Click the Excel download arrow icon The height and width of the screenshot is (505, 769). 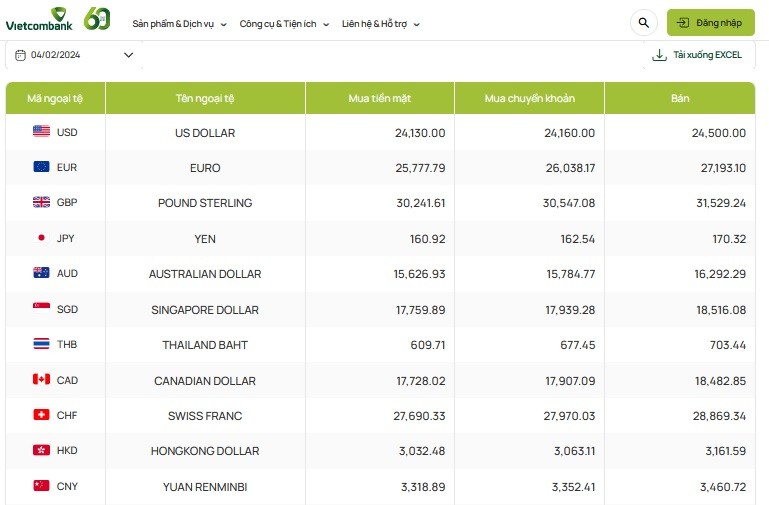click(659, 55)
